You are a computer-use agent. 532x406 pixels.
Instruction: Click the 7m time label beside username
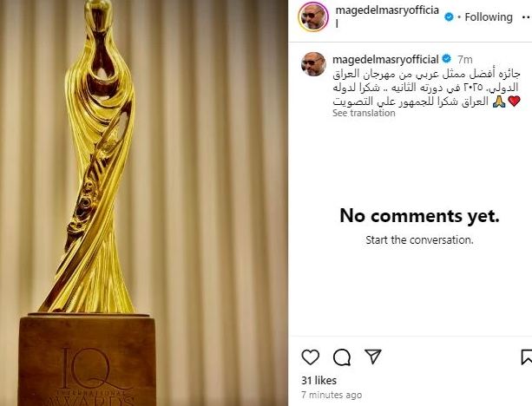(464, 59)
